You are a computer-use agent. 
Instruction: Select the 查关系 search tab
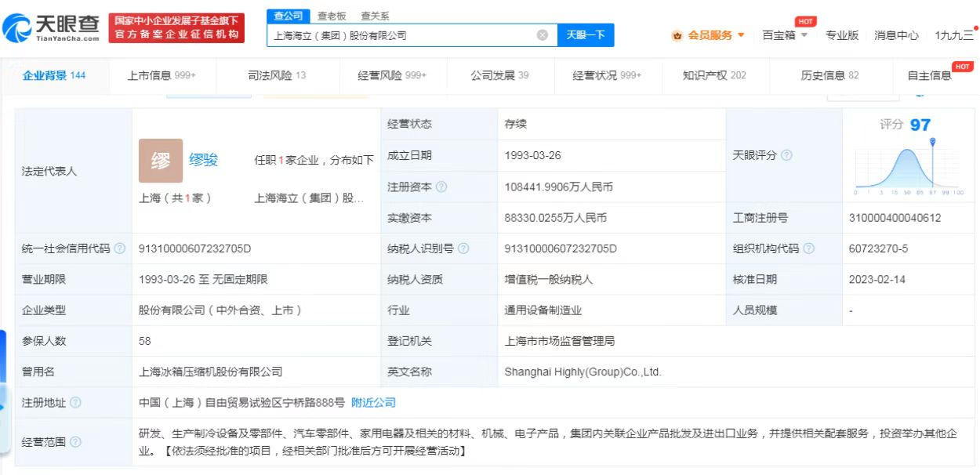tap(375, 16)
